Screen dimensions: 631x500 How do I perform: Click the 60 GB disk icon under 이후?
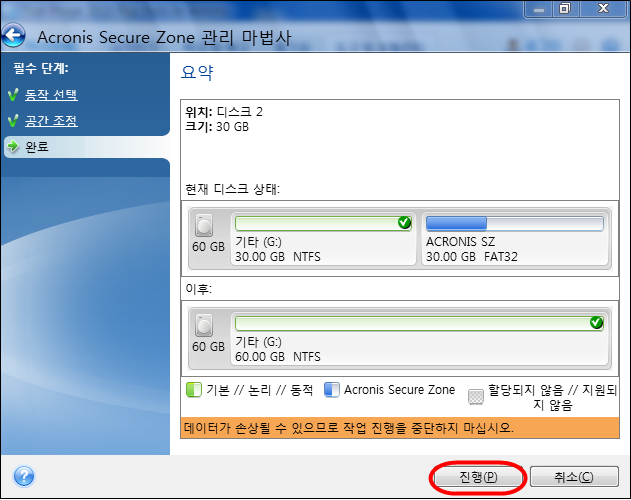[x=204, y=326]
